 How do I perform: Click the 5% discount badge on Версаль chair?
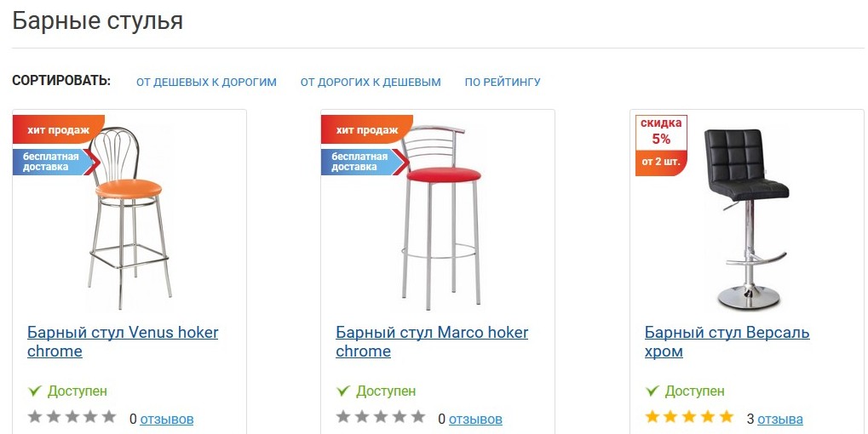pos(661,146)
